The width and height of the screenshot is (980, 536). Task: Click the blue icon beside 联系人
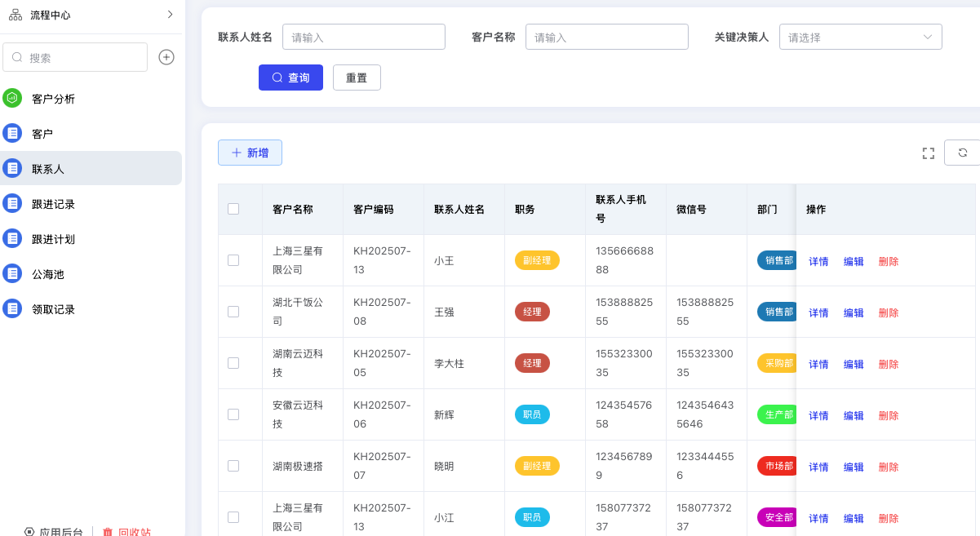[12, 168]
